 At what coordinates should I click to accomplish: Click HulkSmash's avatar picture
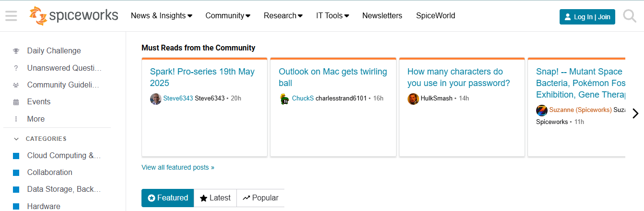tap(413, 99)
